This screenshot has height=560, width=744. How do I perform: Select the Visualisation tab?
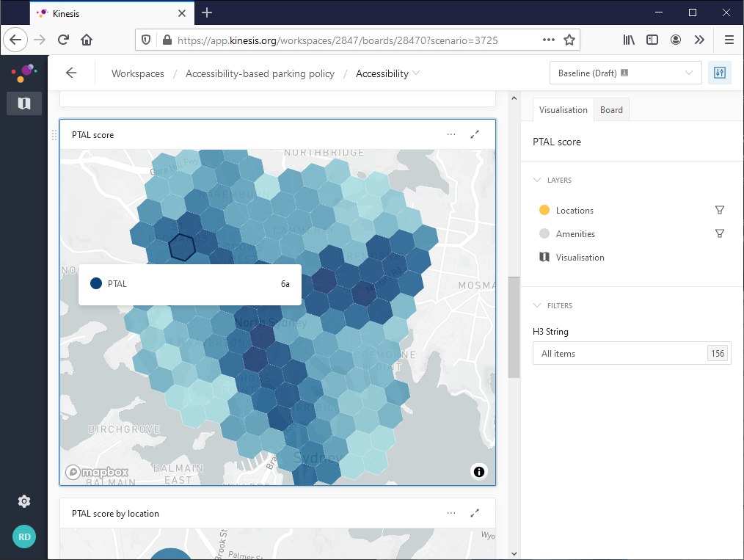pos(563,110)
